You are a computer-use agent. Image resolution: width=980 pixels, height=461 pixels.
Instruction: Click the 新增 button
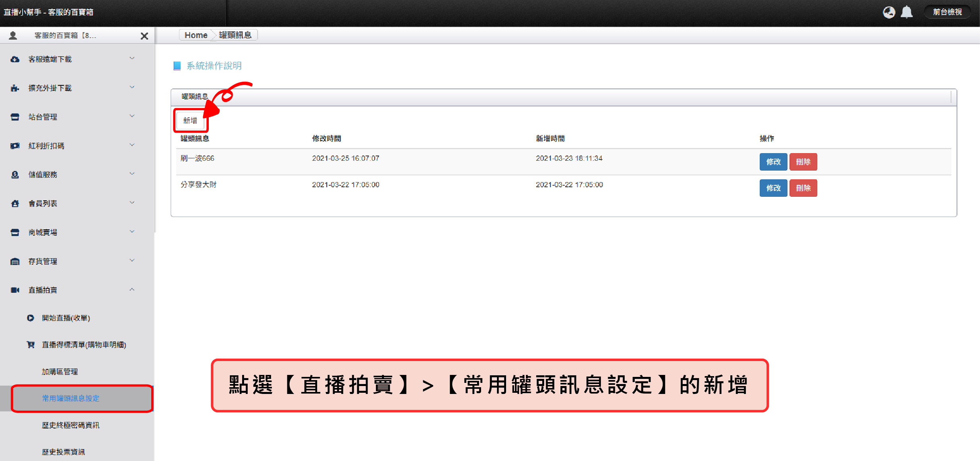190,121
